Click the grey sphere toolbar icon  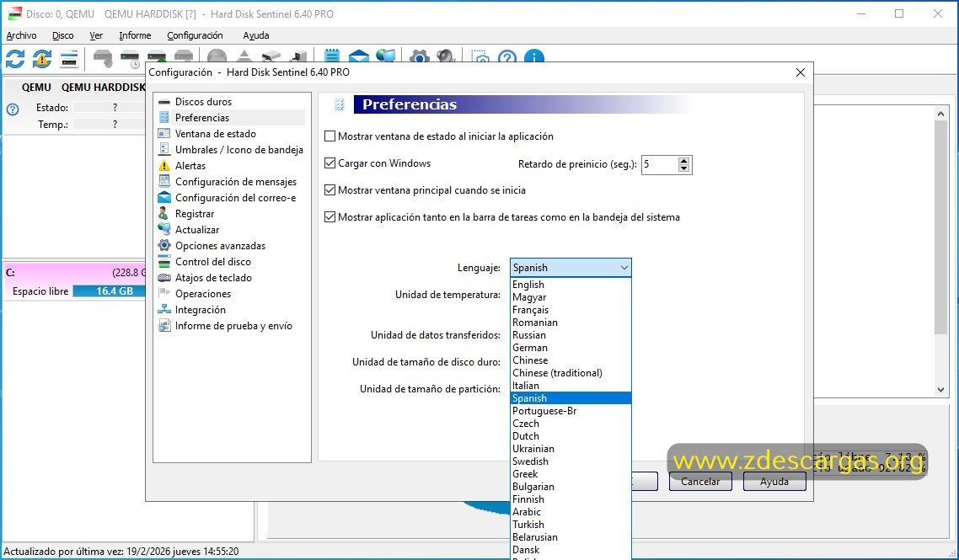(217, 56)
